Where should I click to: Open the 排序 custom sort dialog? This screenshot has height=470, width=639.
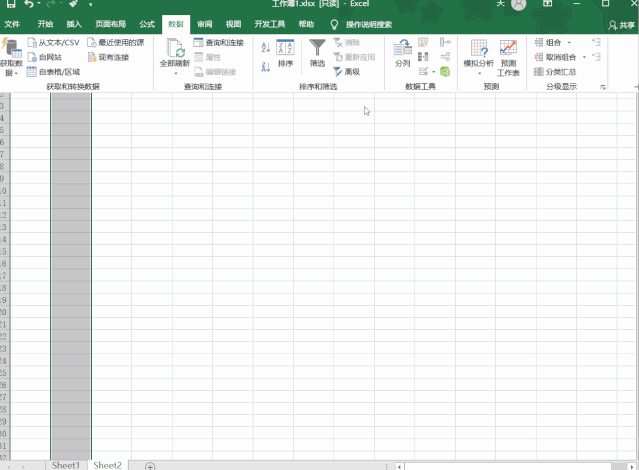[285, 53]
